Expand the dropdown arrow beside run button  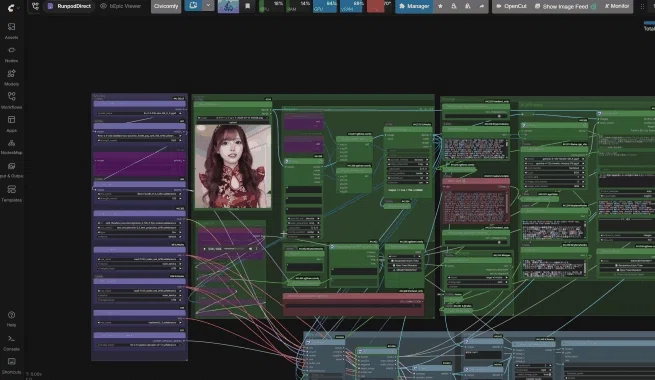pyautogui.click(x=208, y=6)
